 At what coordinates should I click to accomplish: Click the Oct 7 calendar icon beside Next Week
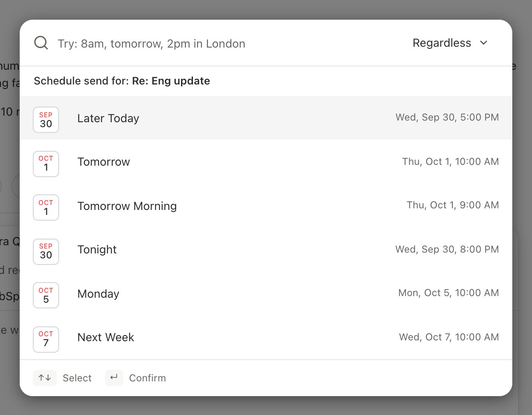tap(46, 340)
